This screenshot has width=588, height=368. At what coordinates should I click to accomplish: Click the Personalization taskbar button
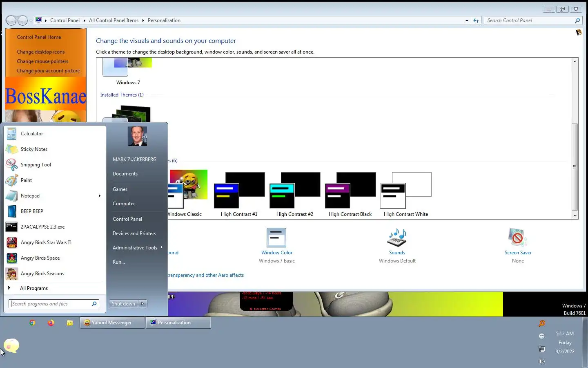pyautogui.click(x=178, y=323)
